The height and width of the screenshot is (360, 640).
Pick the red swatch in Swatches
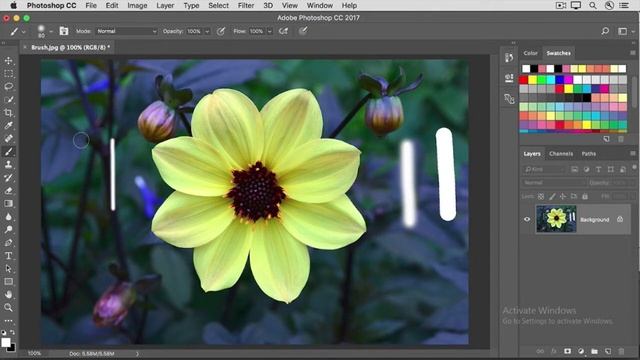(x=524, y=80)
